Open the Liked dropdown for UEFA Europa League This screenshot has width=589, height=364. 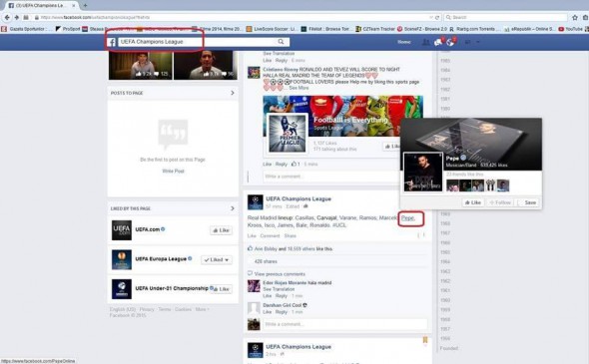point(217,259)
